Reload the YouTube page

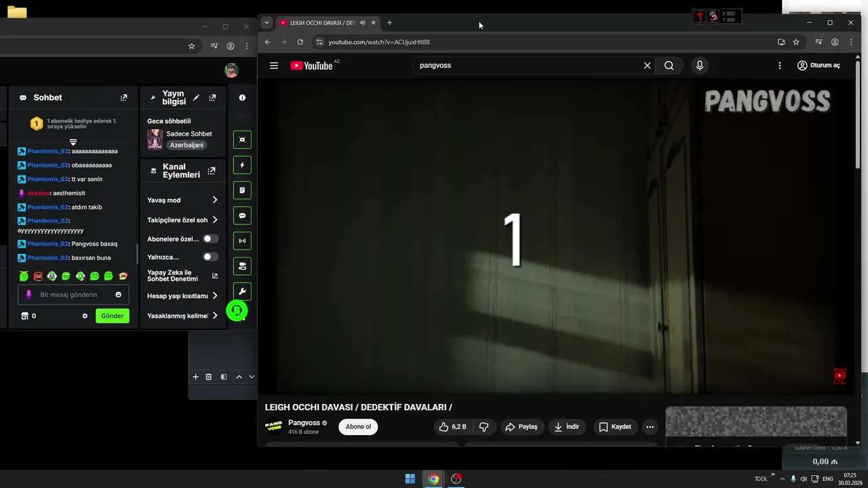coord(300,42)
